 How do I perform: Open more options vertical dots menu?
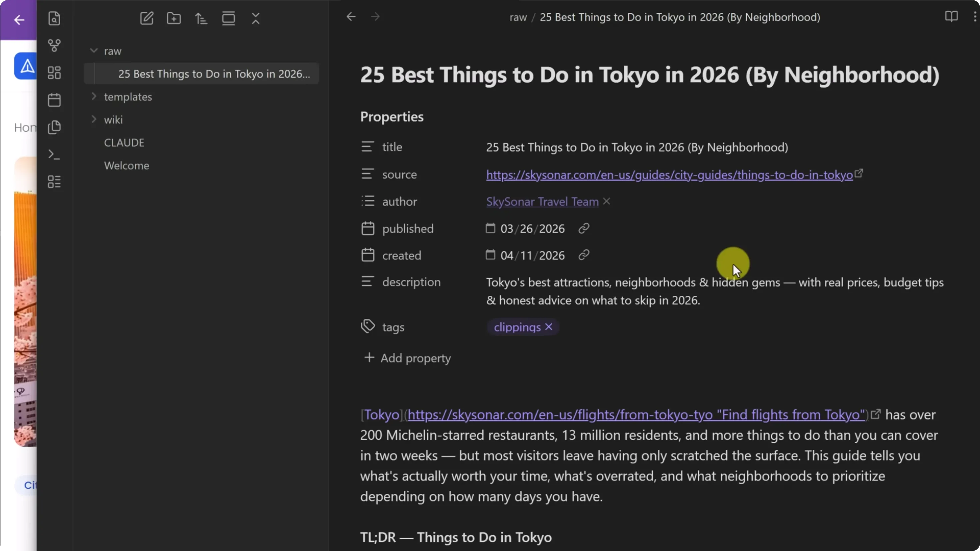click(975, 16)
